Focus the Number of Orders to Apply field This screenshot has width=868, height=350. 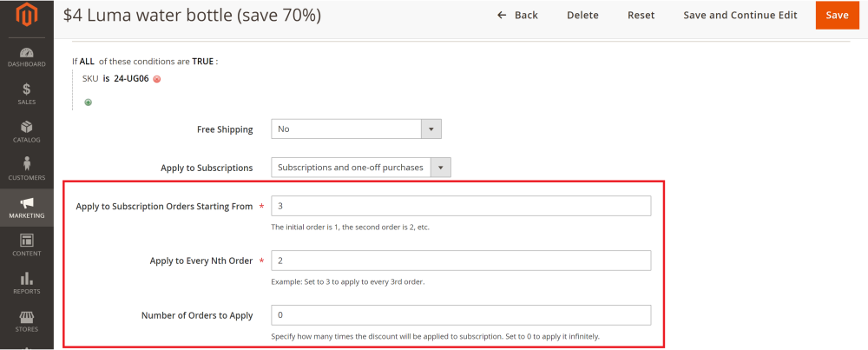coord(461,315)
